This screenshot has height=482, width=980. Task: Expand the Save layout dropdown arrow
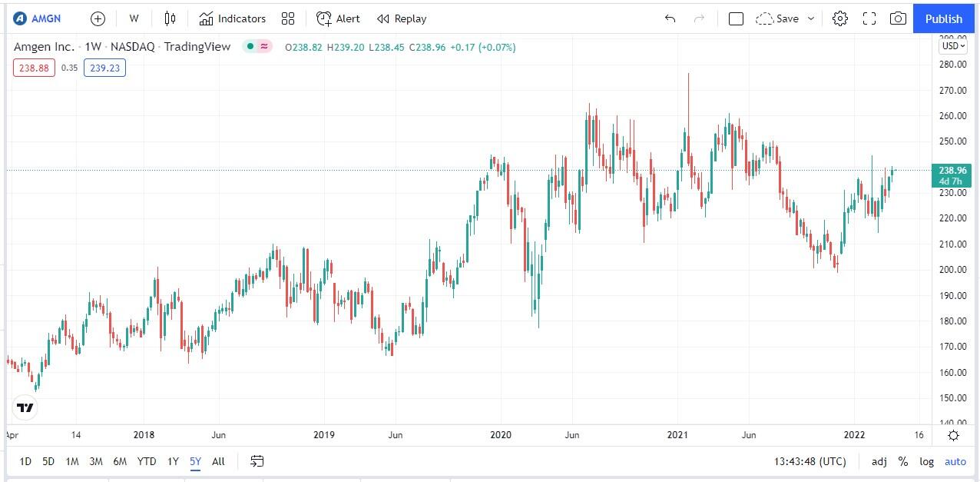(810, 18)
